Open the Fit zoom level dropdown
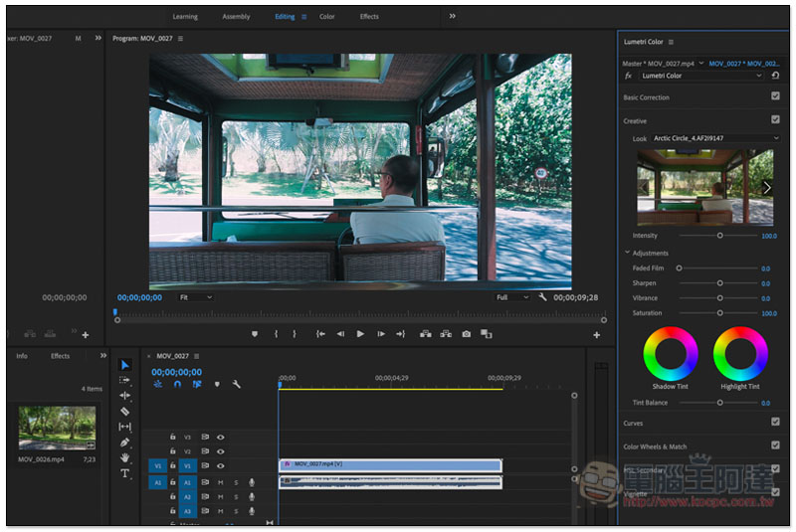 pos(195,297)
